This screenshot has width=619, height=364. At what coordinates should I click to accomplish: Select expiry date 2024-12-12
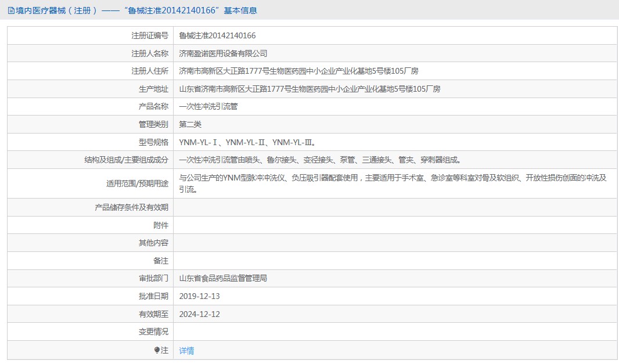coord(199,314)
